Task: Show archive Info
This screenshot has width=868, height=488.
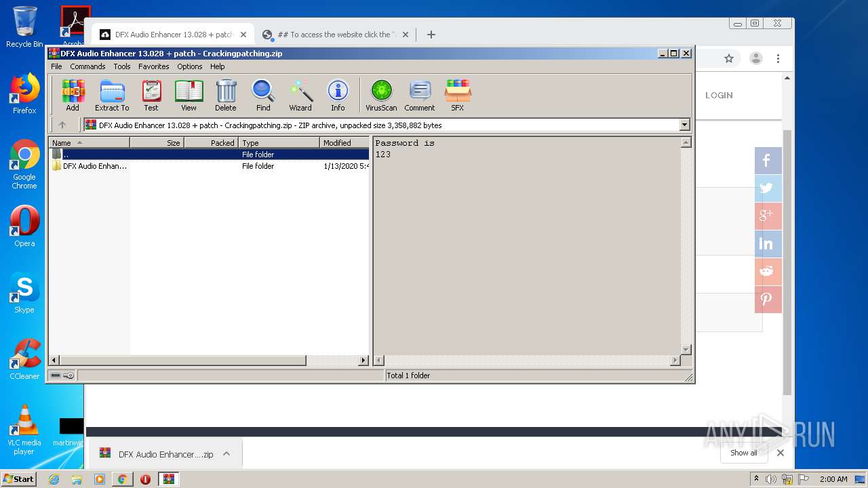Action: click(338, 96)
